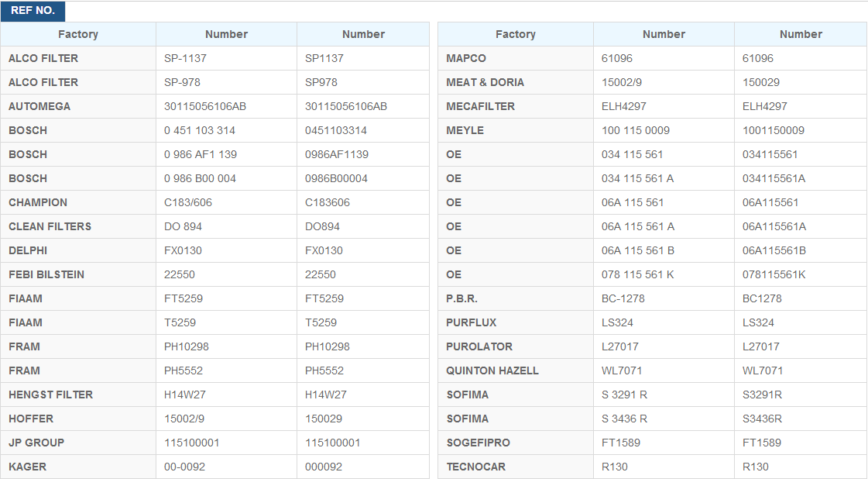Select number WL7071 in first Number column

tap(623, 370)
